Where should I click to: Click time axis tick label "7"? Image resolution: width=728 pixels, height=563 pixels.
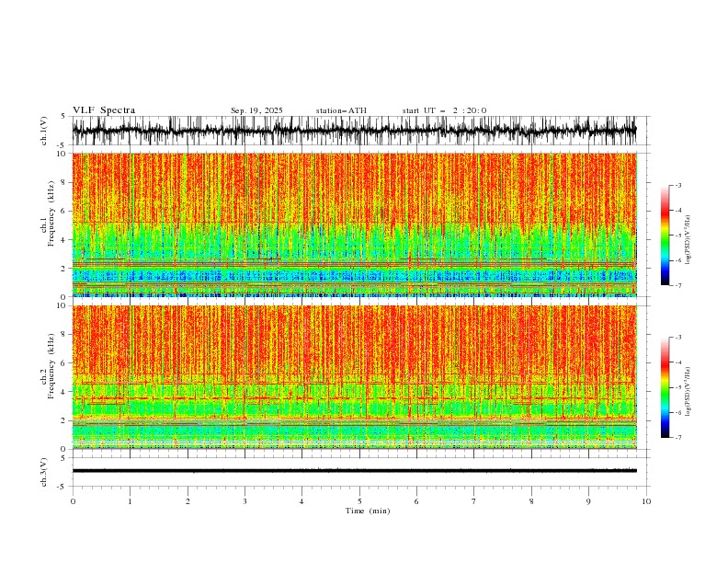(x=474, y=501)
